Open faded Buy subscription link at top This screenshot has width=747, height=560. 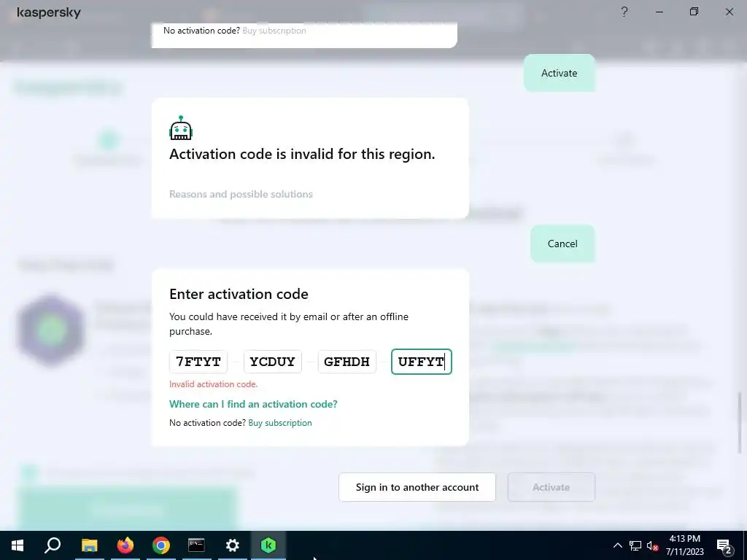[x=274, y=31]
